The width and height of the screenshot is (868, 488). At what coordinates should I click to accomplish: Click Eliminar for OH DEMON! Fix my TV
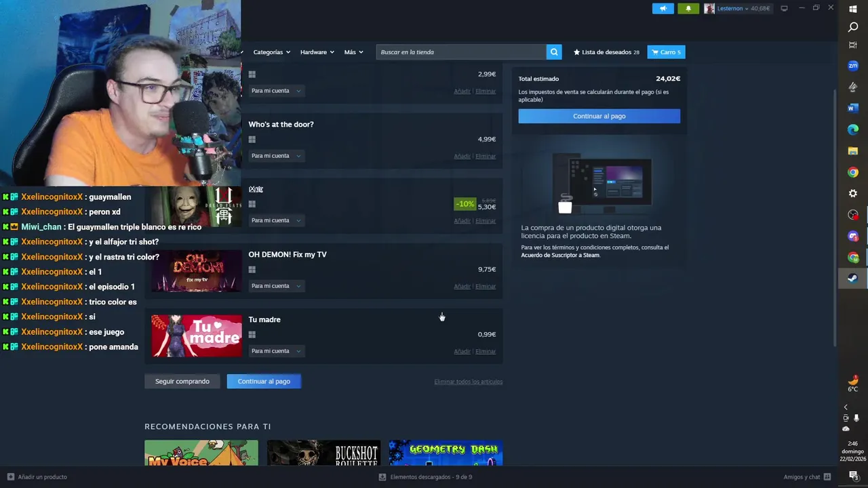486,287
